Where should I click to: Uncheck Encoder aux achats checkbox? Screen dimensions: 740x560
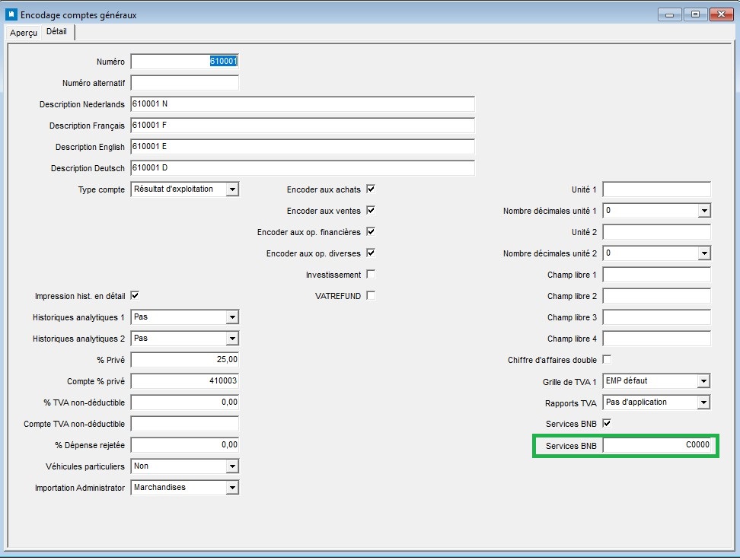click(371, 189)
